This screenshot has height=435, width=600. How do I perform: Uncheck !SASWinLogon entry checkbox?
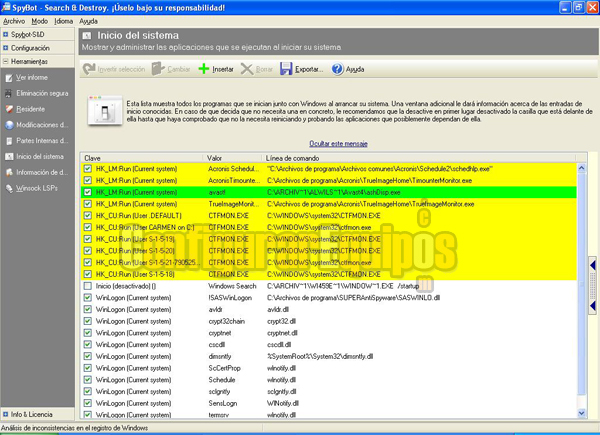(88, 298)
